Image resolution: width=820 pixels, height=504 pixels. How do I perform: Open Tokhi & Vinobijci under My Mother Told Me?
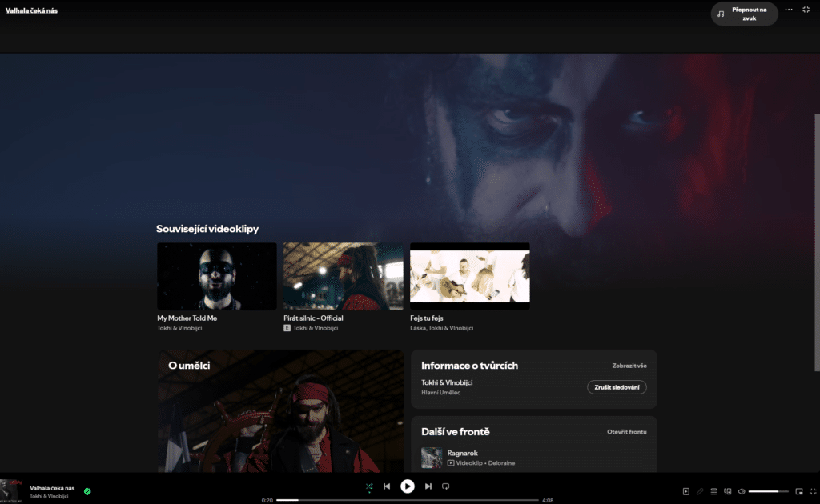(x=179, y=328)
